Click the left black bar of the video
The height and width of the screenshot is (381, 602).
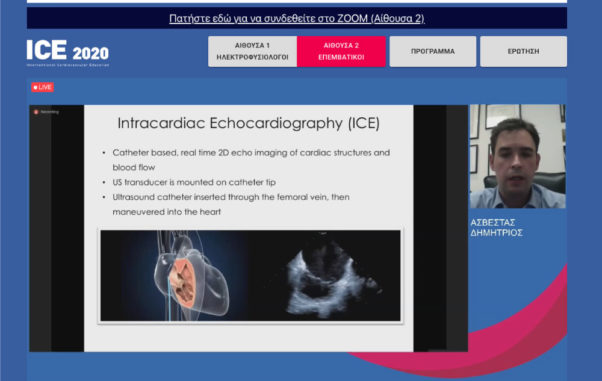57,228
